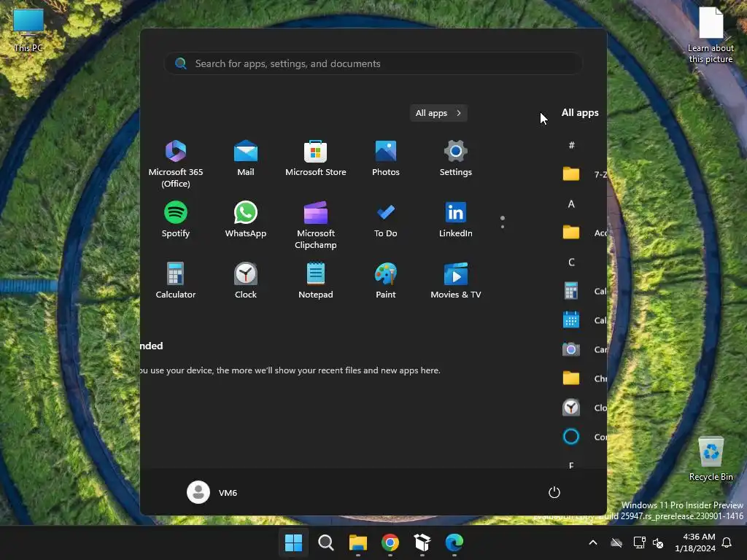
Task: Open pinned Calculator app
Action: coord(175,281)
